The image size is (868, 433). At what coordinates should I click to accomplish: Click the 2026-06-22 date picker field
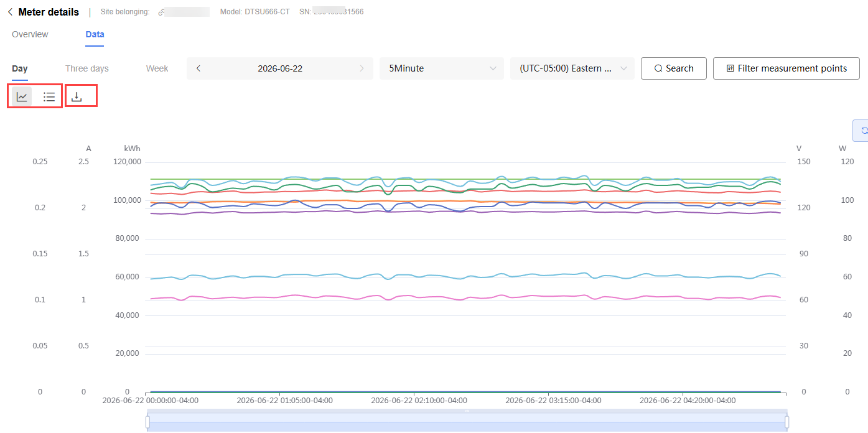pos(280,68)
